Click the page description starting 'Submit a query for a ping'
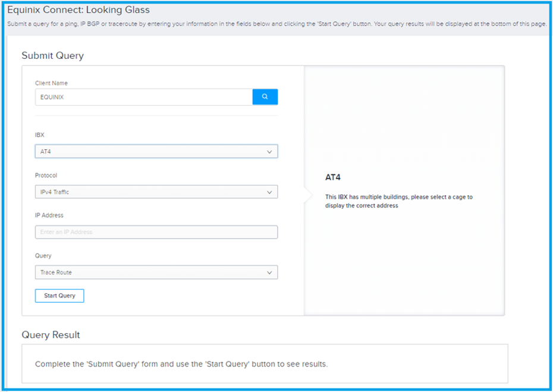Screen dimensions: 553x392 (x=277, y=24)
